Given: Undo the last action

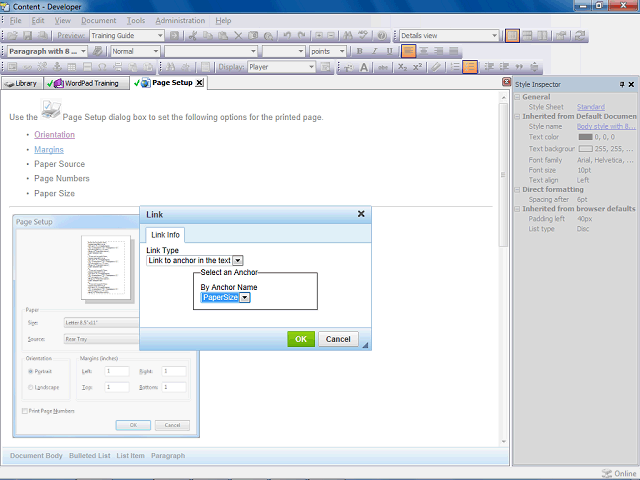Looking at the screenshot, I should tap(287, 36).
